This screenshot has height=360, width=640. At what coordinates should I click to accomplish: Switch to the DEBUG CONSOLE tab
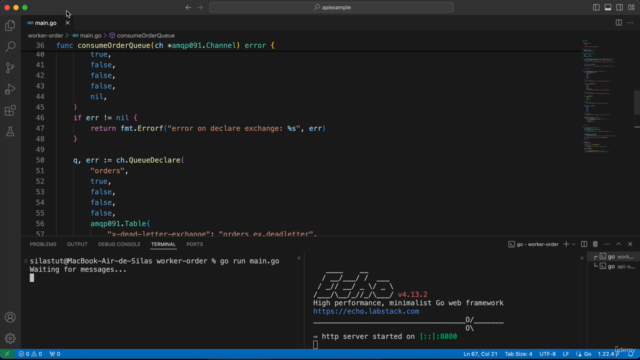click(x=119, y=244)
